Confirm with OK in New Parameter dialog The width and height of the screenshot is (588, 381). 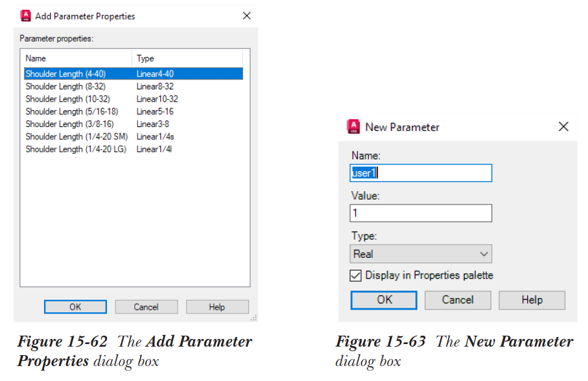tap(384, 300)
